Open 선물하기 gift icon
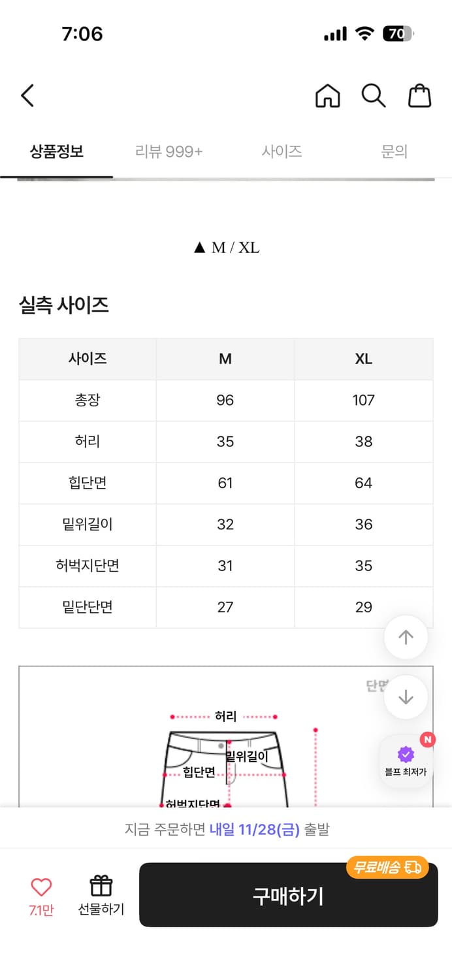This screenshot has width=452, height=980. point(100,887)
